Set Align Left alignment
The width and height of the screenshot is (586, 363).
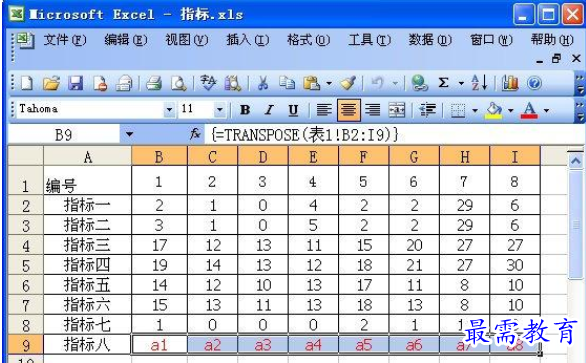point(324,110)
